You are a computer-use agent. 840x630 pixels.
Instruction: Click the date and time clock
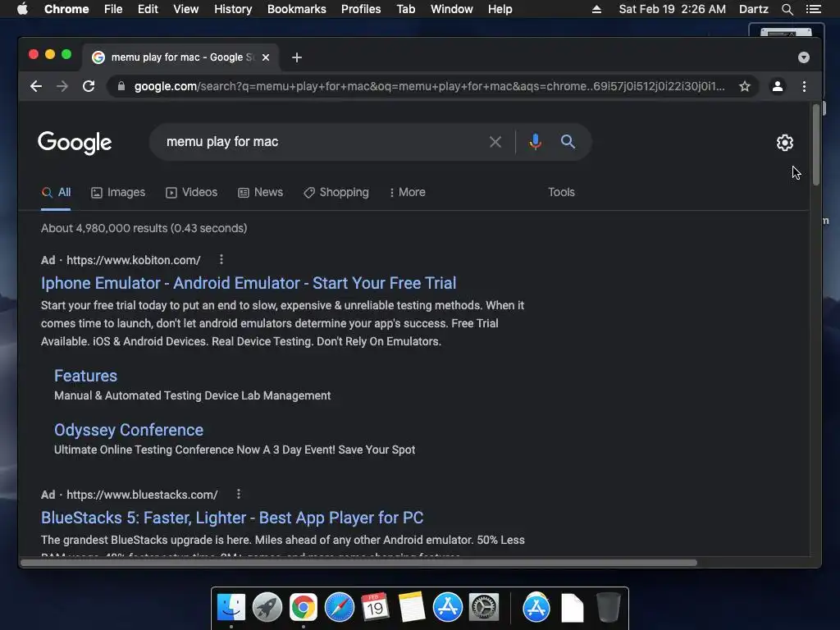coord(673,9)
